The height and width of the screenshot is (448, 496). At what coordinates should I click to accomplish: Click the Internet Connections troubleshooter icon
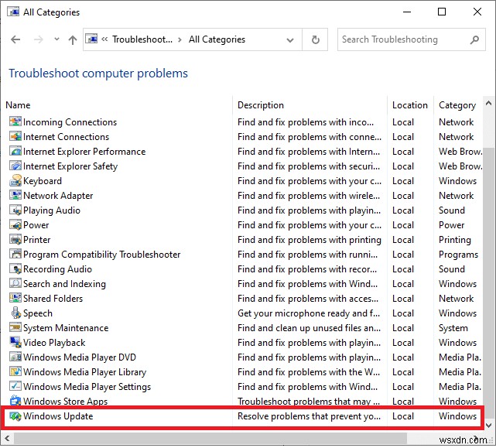pos(15,136)
